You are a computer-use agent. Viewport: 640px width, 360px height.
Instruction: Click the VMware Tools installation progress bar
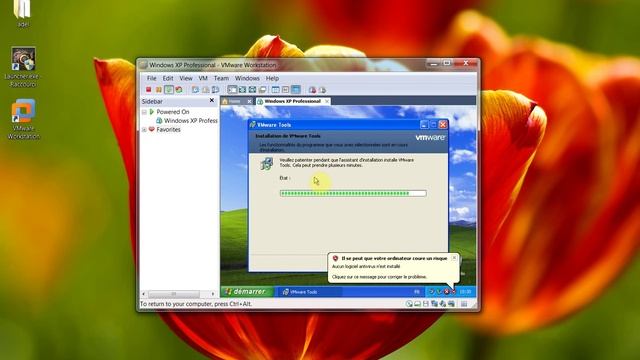353,193
